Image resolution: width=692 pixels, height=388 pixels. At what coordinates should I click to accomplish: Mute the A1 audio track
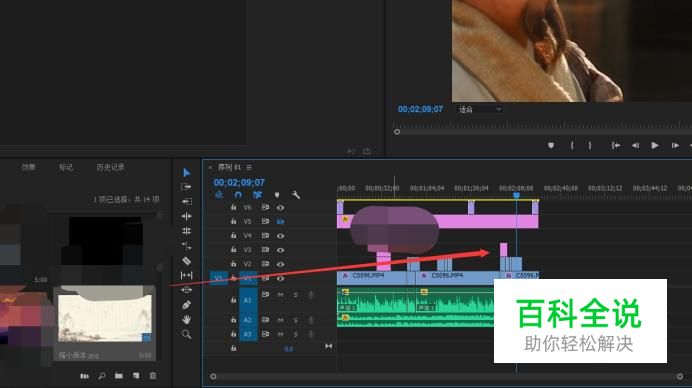point(280,294)
